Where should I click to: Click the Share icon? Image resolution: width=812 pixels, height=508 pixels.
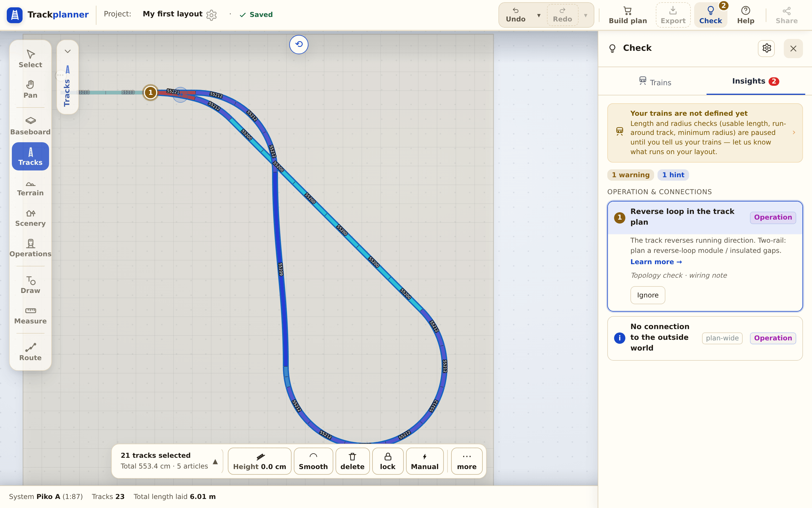[787, 15]
